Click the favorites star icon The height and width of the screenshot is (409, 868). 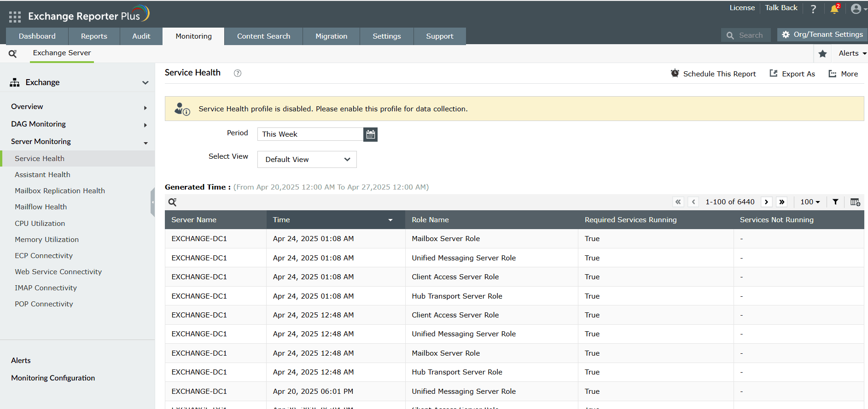(x=823, y=54)
